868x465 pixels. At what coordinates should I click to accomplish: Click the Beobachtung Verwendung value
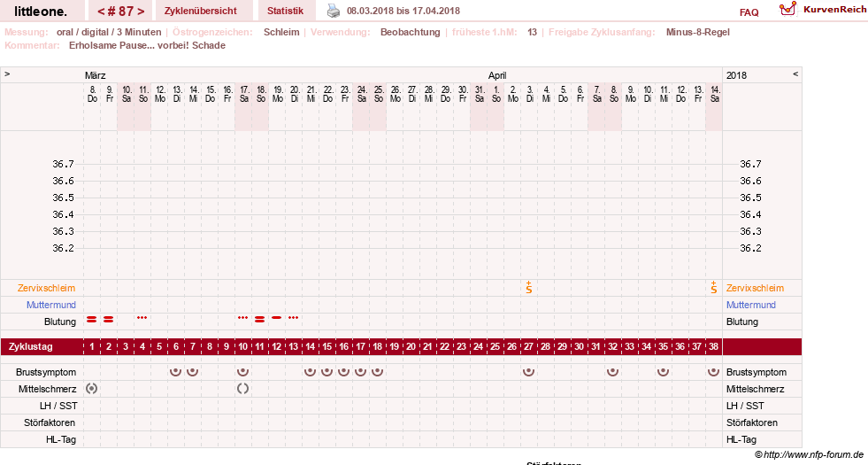click(x=411, y=32)
